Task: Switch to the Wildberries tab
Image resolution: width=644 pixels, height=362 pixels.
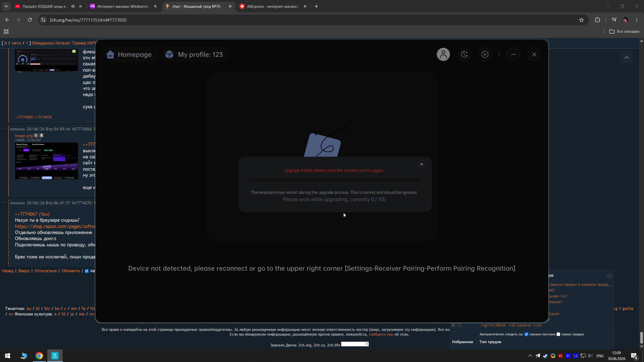Action: point(123,7)
